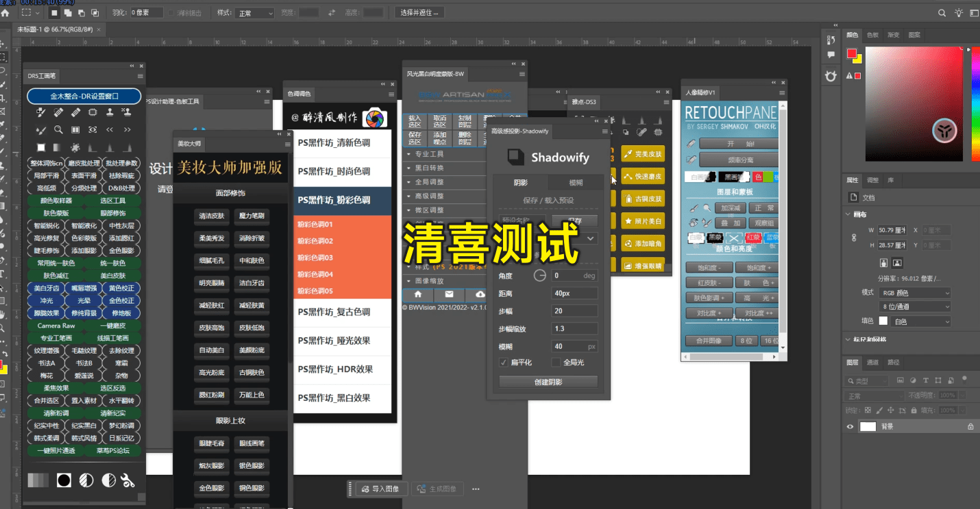Image resolution: width=980 pixels, height=509 pixels.
Task: Click the home icon in BW Artisan panel
Action: [x=418, y=296]
